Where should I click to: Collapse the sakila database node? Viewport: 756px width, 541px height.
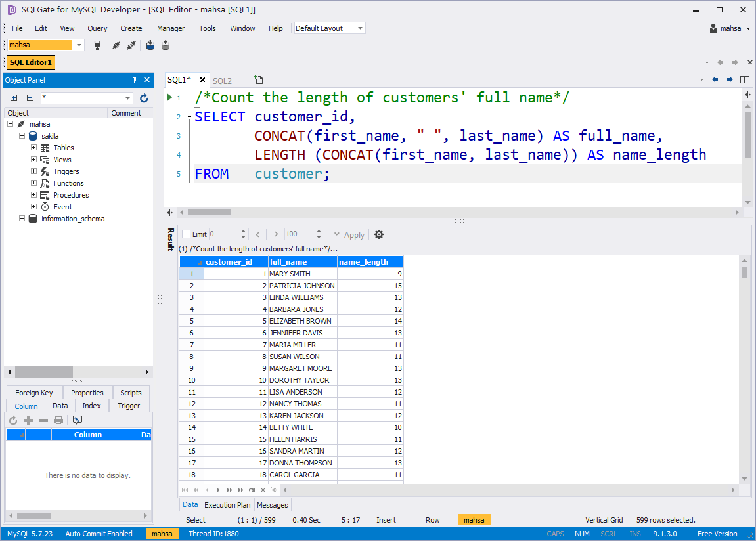pyautogui.click(x=22, y=136)
